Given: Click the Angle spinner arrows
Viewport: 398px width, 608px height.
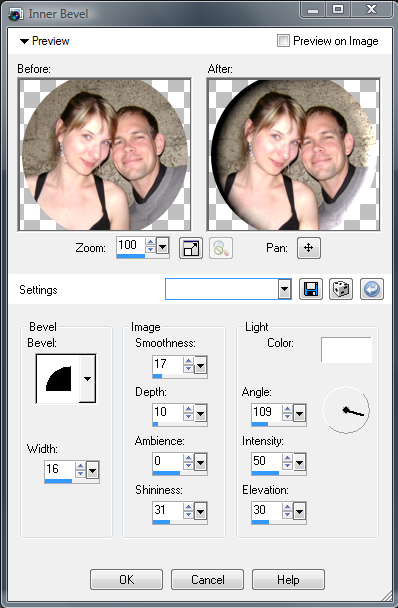Looking at the screenshot, I should (x=287, y=413).
